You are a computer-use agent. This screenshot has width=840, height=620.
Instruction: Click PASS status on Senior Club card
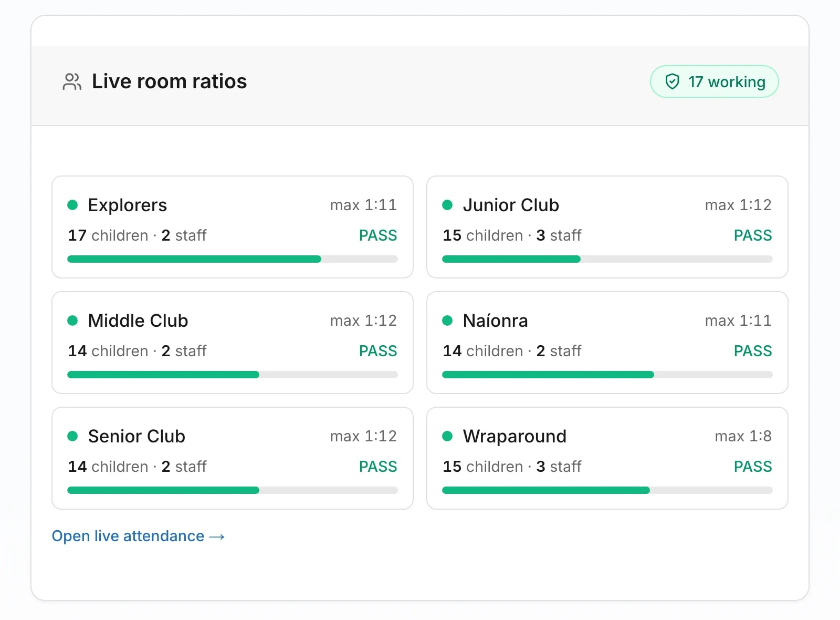pyautogui.click(x=378, y=467)
